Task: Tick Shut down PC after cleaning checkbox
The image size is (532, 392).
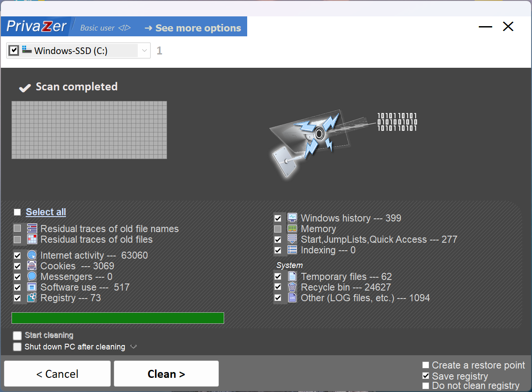Action: (17, 347)
